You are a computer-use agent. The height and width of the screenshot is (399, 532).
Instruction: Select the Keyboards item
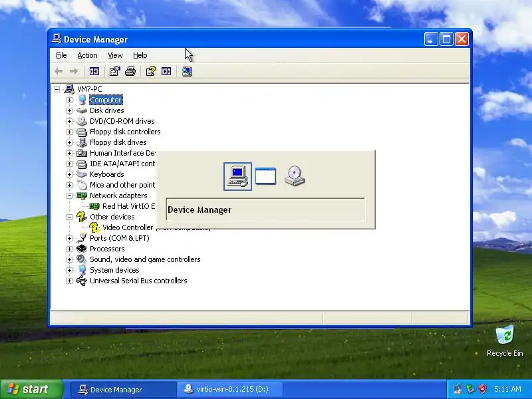[106, 174]
